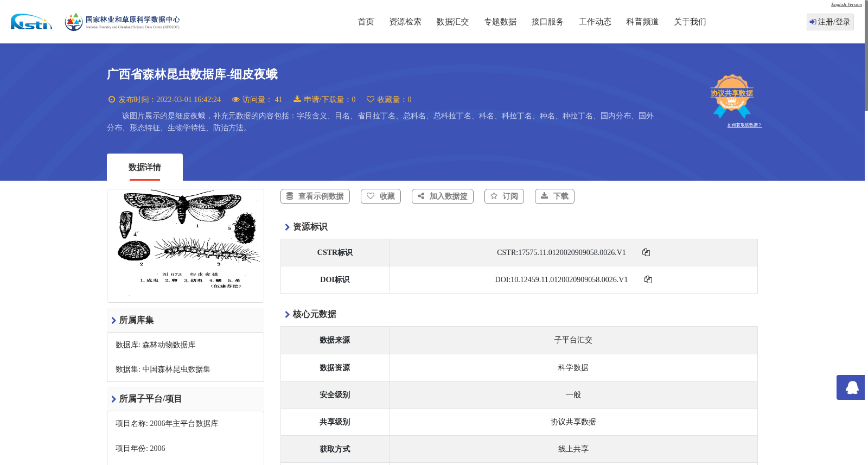Open the 国家林业和草原科学数据中心 logo link
Viewport: 868px width, 465px height.
pos(122,22)
